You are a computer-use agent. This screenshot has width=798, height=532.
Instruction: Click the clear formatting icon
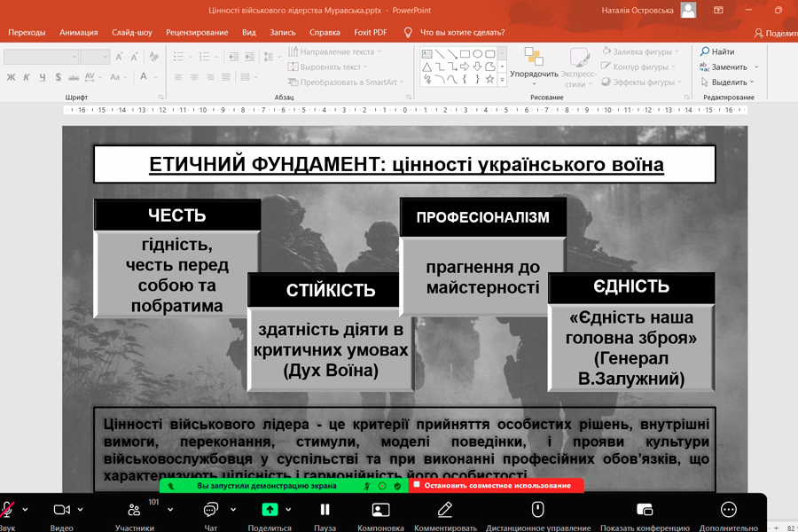[153, 57]
